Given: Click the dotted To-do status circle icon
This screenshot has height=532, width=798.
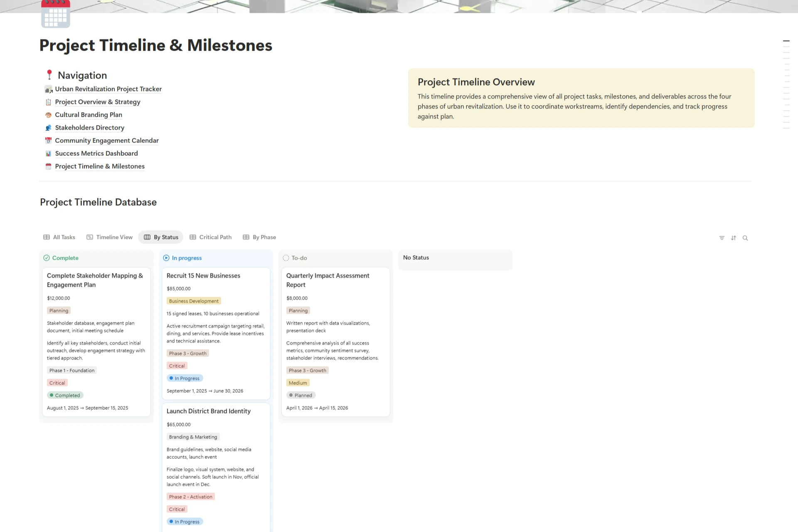Looking at the screenshot, I should tap(286, 258).
